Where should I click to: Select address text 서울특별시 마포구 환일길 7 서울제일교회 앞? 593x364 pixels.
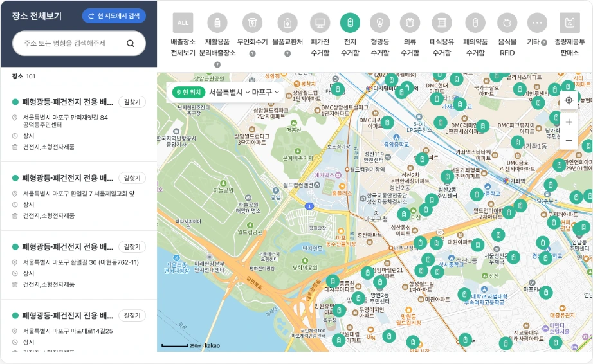[x=78, y=194]
